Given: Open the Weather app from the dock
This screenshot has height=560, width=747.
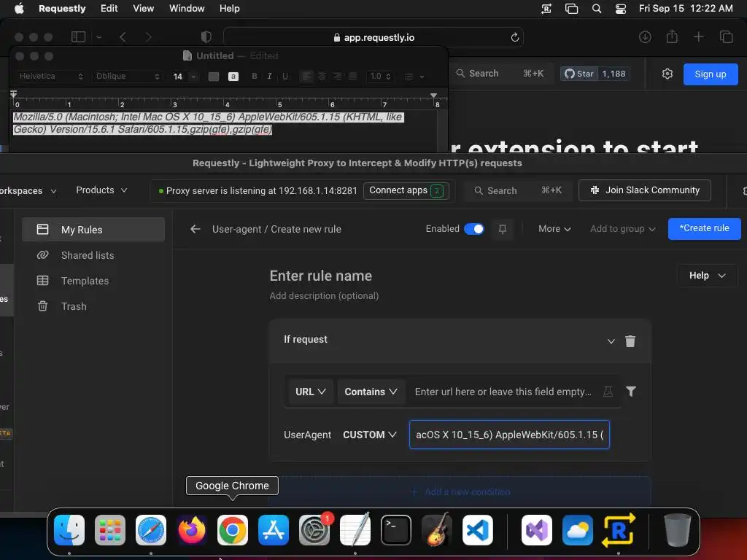Looking at the screenshot, I should pos(578,530).
